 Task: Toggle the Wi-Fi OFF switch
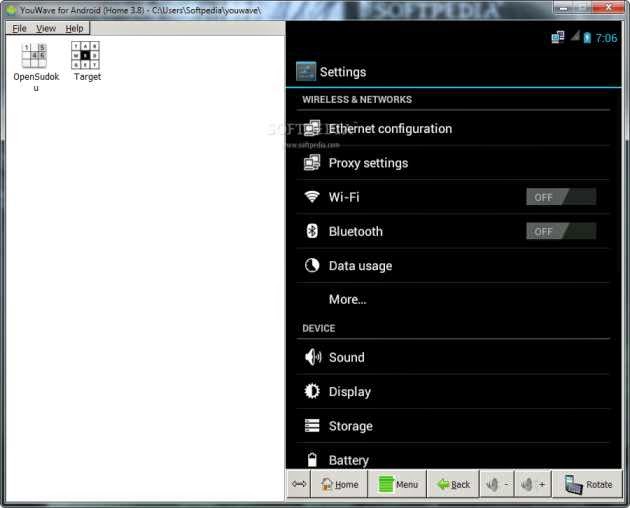pyautogui.click(x=561, y=197)
